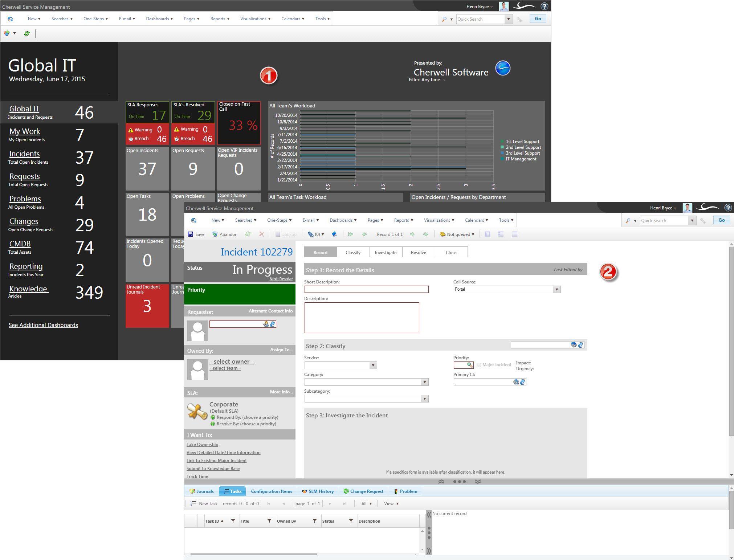This screenshot has width=734, height=560.
Task: Click the green refresh icon in the Incident toolbar
Action: 248,234
